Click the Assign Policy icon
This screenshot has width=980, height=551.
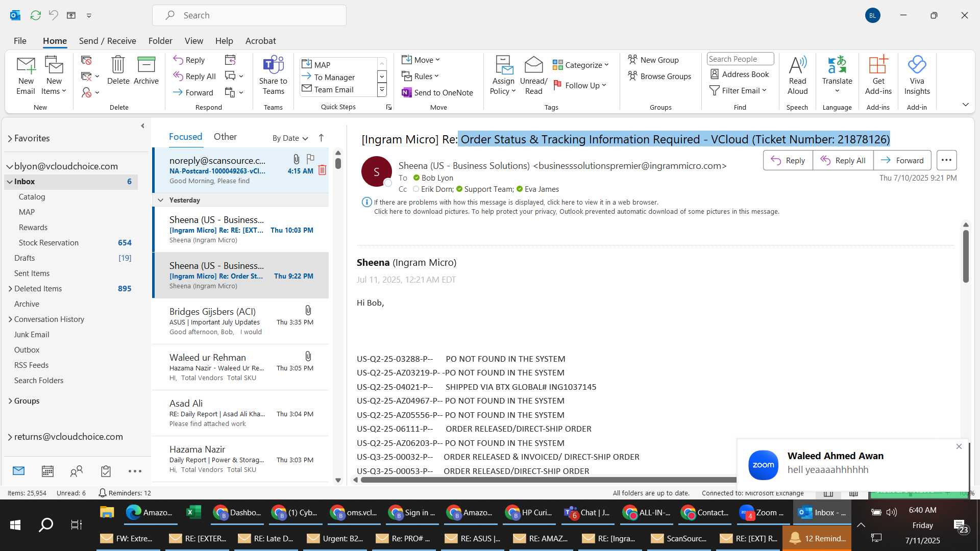point(503,76)
